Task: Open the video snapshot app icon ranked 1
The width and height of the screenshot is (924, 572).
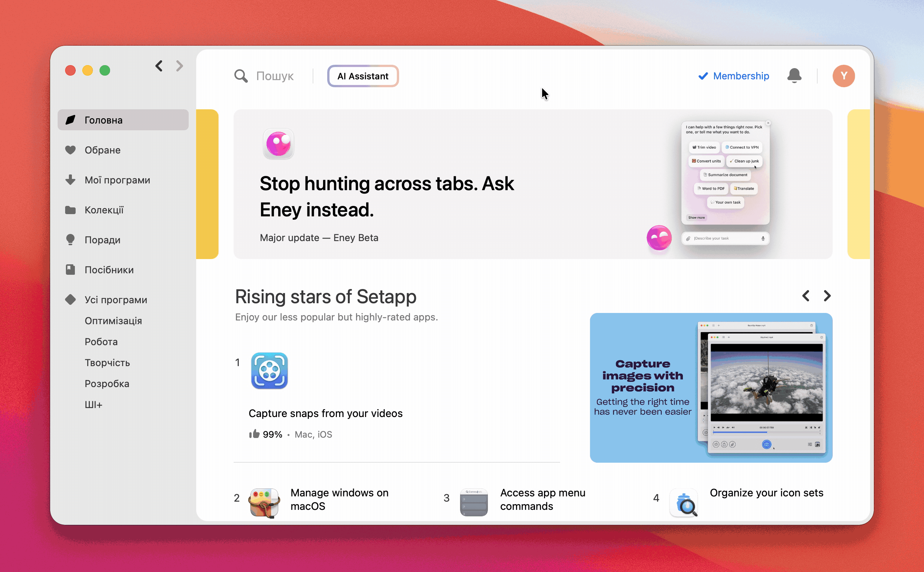Action: 270,371
